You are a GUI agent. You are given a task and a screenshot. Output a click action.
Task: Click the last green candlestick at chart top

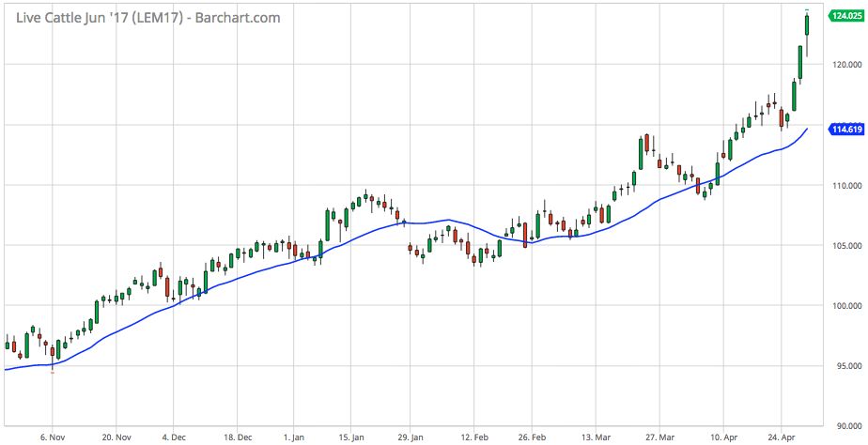click(x=807, y=25)
